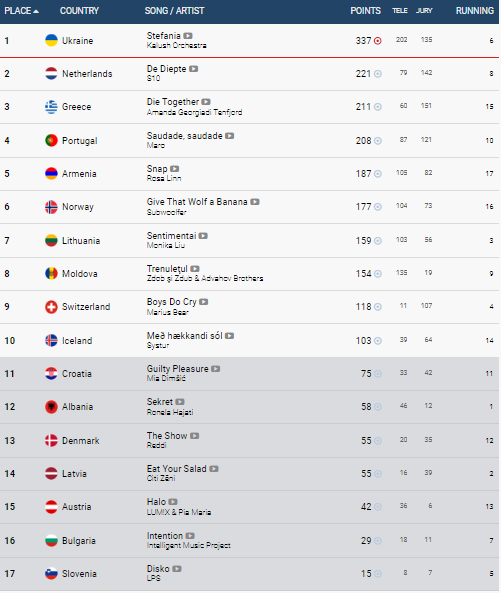
Task: Sort by the JURY votes header
Action: [424, 11]
